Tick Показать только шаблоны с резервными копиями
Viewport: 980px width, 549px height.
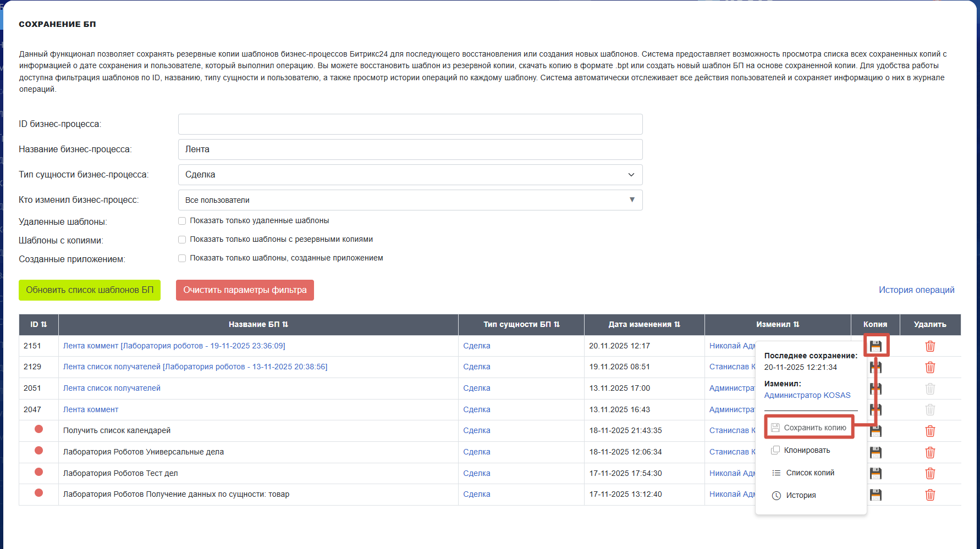(182, 240)
